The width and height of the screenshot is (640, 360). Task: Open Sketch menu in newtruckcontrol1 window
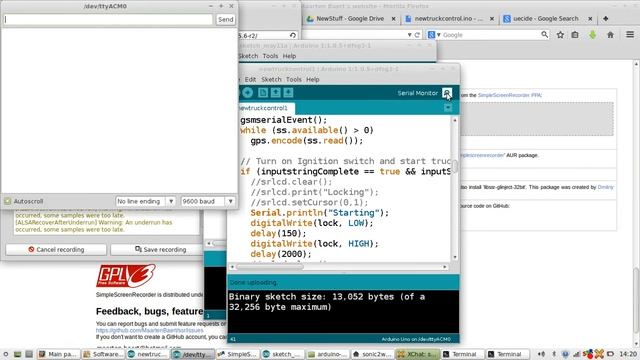click(x=271, y=80)
